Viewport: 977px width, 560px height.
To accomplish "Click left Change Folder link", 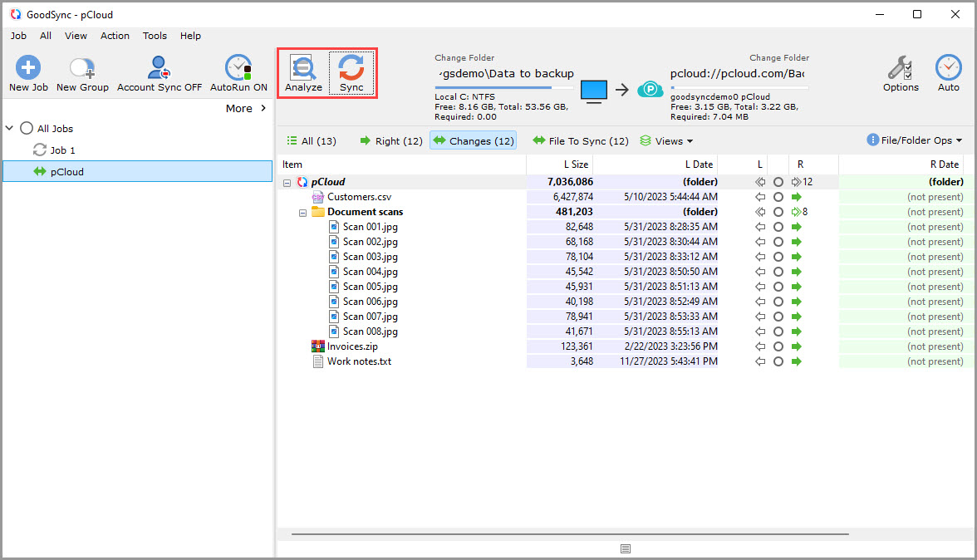I will click(465, 57).
